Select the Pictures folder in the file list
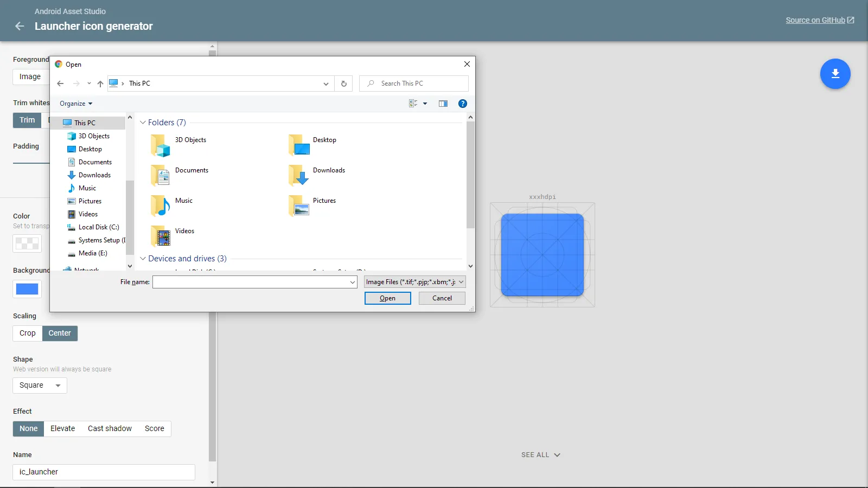 click(299, 205)
